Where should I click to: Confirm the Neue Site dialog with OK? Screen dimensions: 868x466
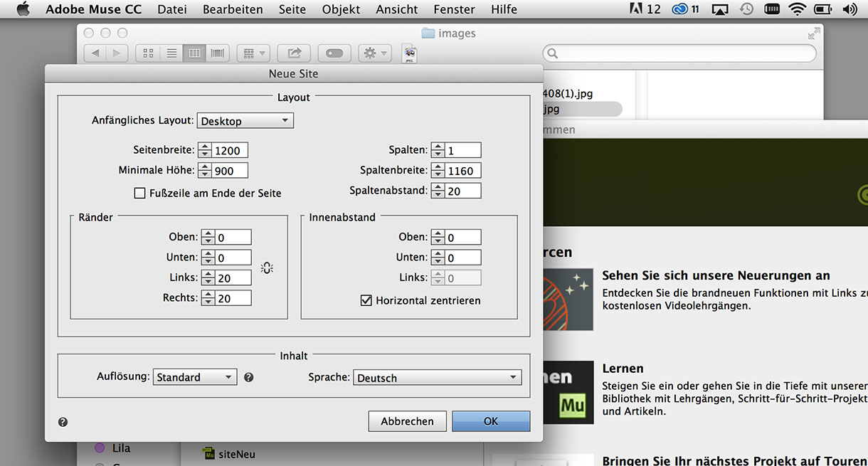(x=491, y=421)
